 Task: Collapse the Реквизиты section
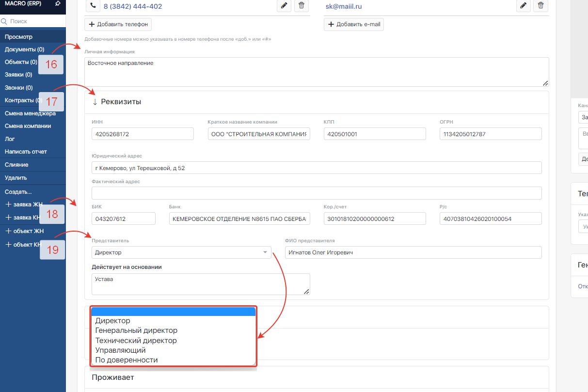click(x=95, y=102)
